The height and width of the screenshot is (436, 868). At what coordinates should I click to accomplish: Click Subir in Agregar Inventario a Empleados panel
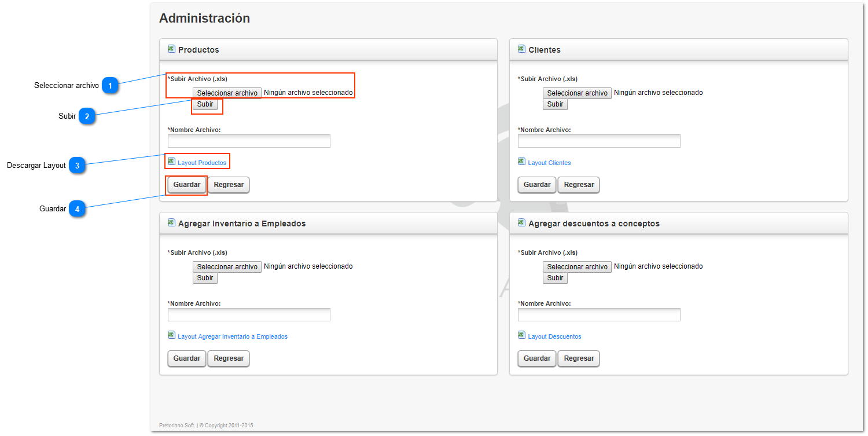205,278
